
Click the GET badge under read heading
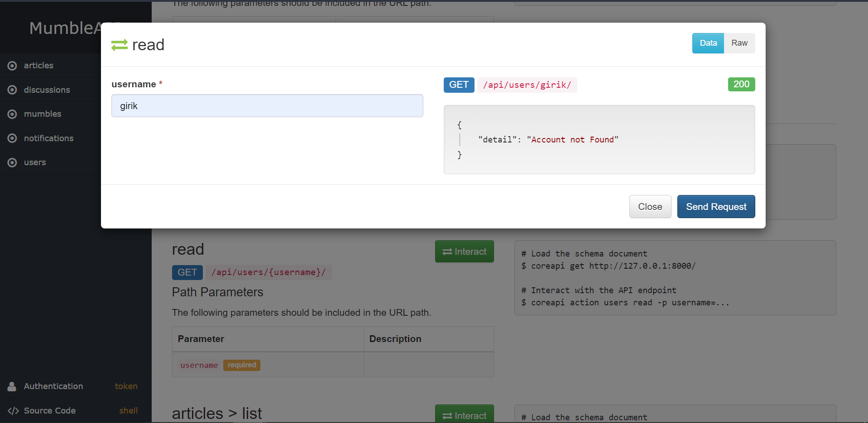[x=187, y=272]
